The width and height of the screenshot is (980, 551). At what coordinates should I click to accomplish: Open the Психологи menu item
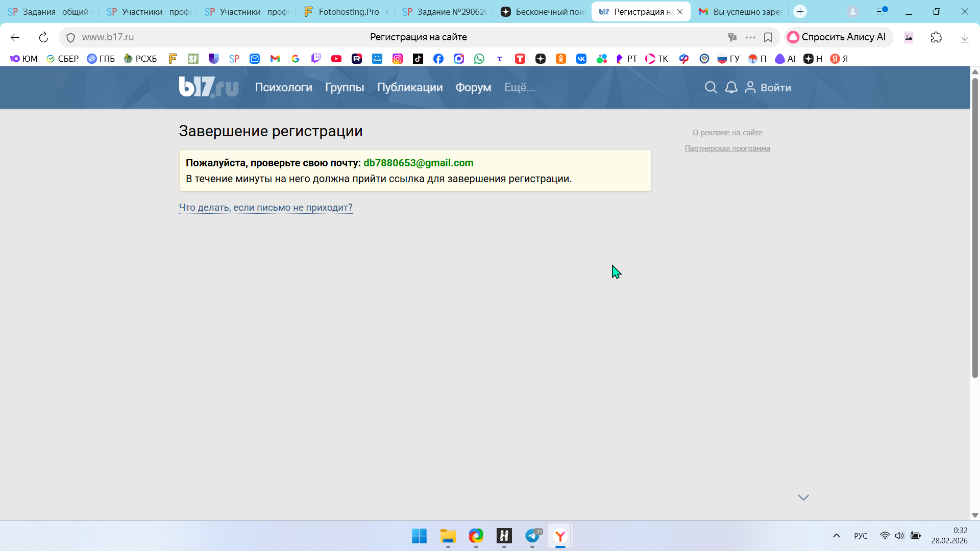[283, 87]
